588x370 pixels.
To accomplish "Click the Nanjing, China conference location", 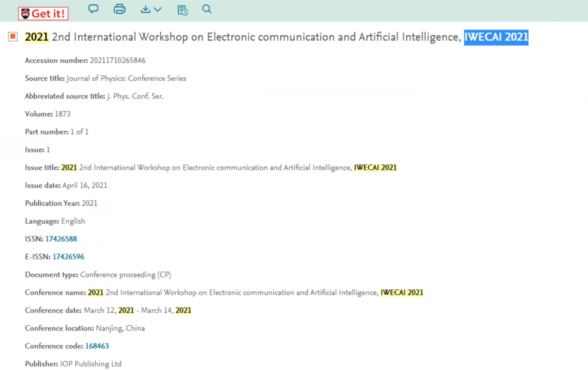I will point(120,328).
